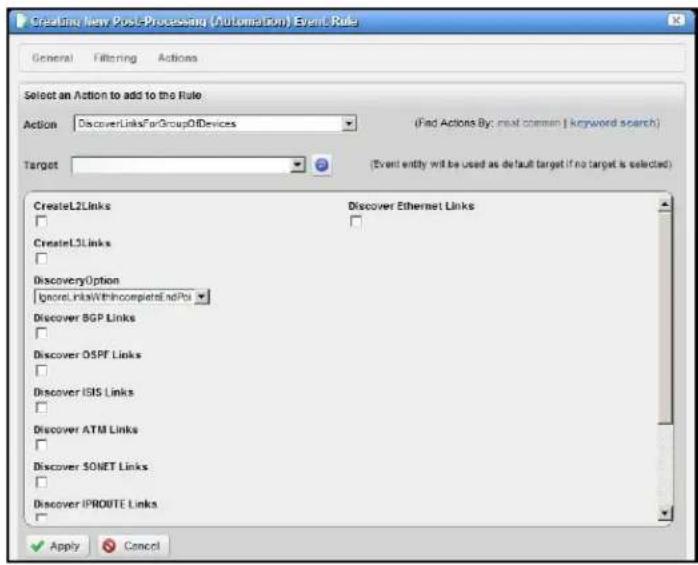This screenshot has width=698, height=565.
Task: Close the dialog with the X button
Action: pos(675,20)
